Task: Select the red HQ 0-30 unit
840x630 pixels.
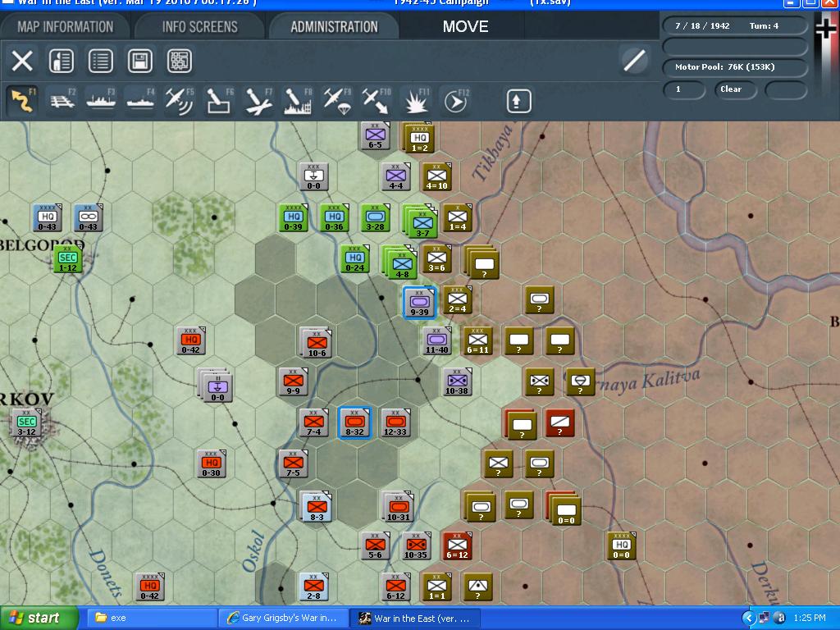Action: pos(211,463)
